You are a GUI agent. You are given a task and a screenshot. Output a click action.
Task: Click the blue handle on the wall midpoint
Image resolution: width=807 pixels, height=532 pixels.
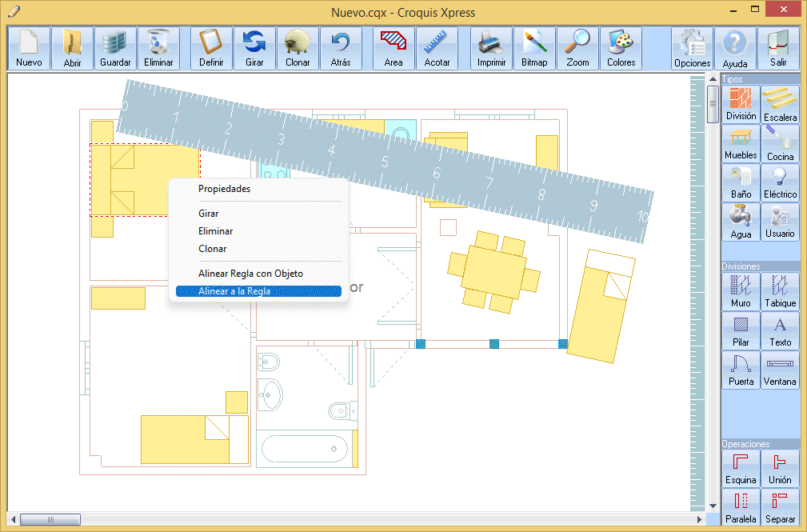tap(493, 344)
